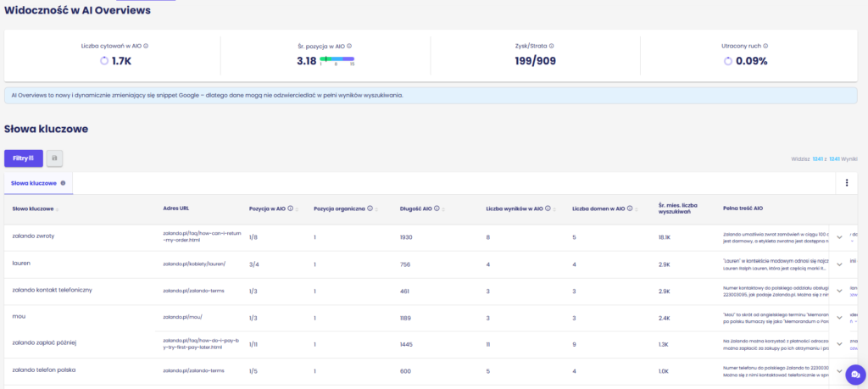Sort by Pozycja w AIO column arrows
The height and width of the screenshot is (389, 868).
pos(298,209)
